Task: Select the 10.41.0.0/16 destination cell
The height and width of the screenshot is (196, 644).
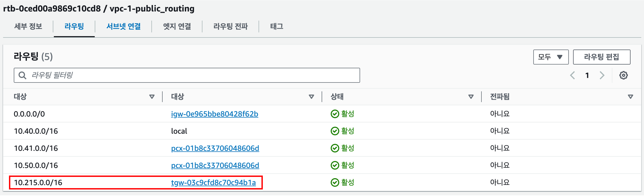Action: click(x=36, y=148)
